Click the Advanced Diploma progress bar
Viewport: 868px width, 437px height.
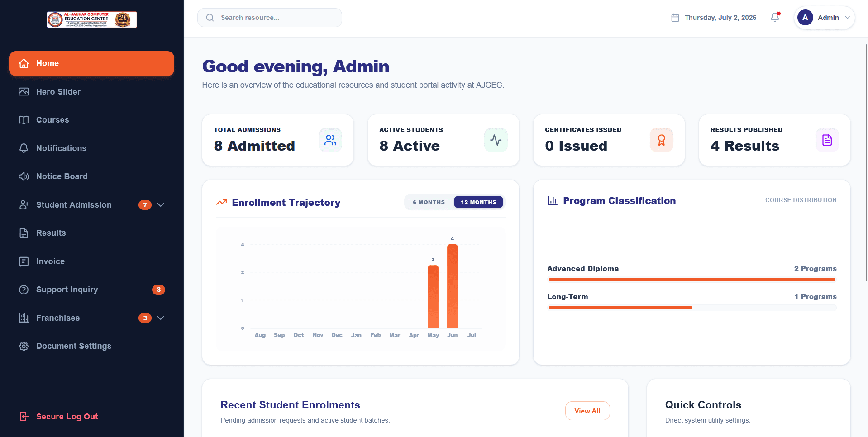692,280
